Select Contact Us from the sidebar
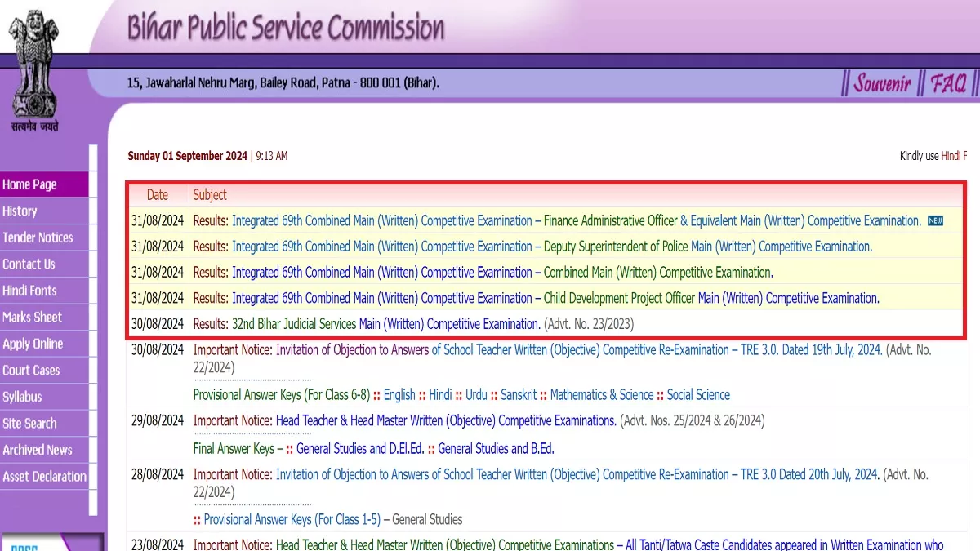Screen dimensions: 980x551 coord(44,264)
